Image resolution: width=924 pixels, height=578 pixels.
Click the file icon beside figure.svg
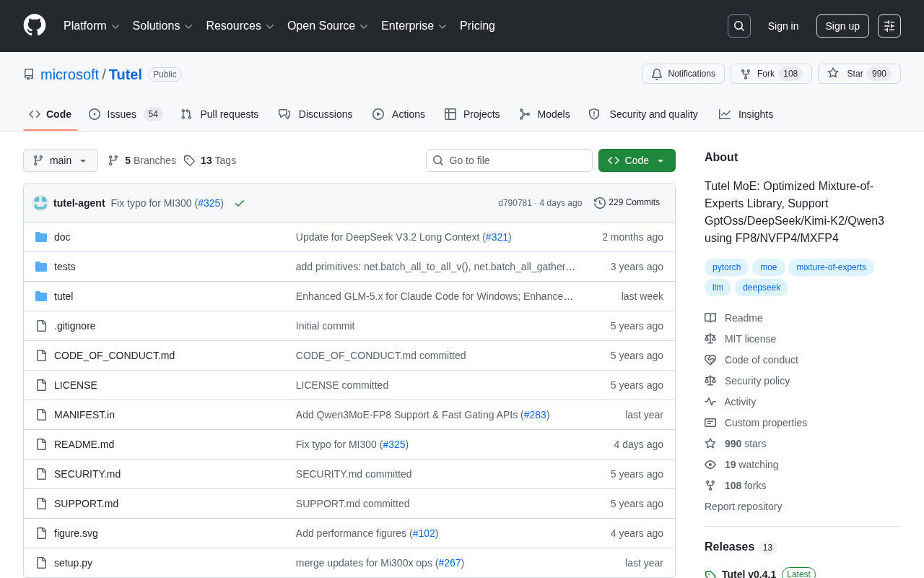tap(41, 533)
